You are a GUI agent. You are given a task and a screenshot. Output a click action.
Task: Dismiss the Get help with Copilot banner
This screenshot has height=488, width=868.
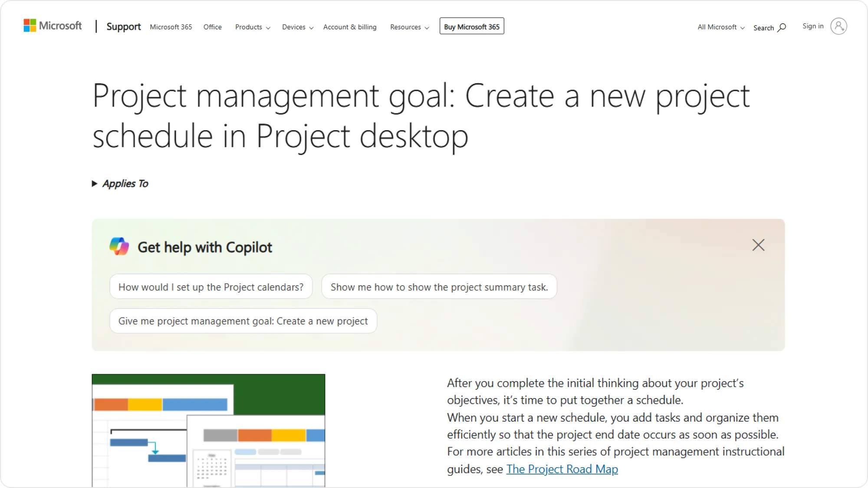758,245
